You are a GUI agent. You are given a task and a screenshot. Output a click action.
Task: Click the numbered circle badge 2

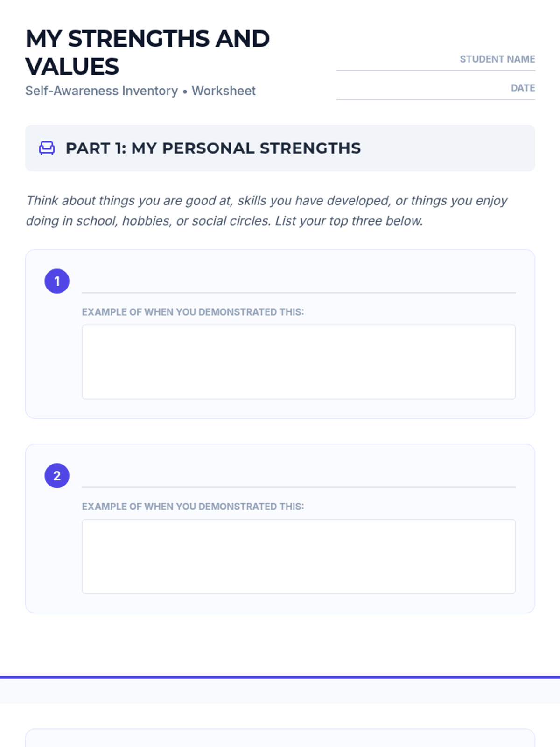point(57,476)
